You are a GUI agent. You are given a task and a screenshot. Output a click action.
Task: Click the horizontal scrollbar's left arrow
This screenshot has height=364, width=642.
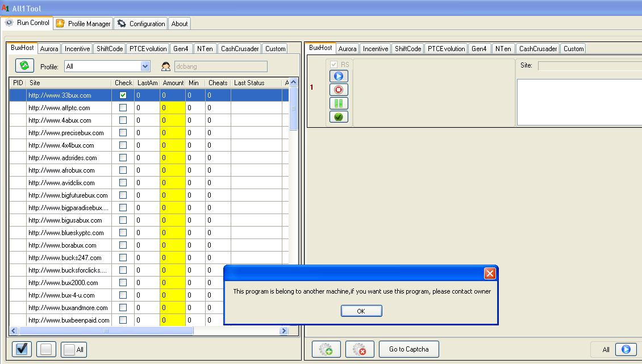tap(14, 331)
